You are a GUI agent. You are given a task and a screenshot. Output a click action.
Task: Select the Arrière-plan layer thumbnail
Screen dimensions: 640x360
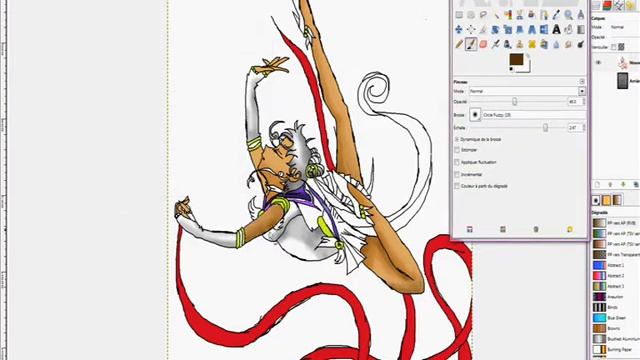tap(622, 81)
